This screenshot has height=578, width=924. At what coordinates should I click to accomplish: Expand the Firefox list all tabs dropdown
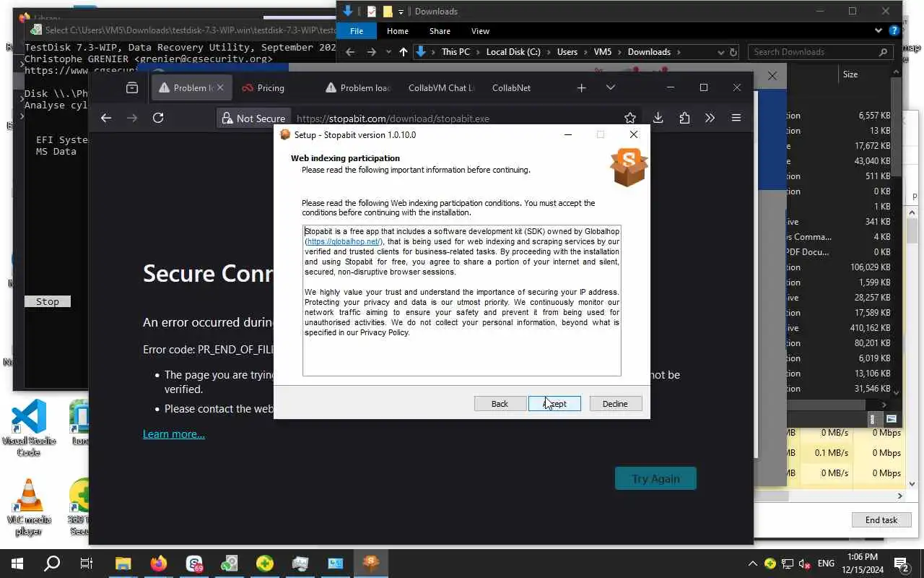click(x=610, y=87)
